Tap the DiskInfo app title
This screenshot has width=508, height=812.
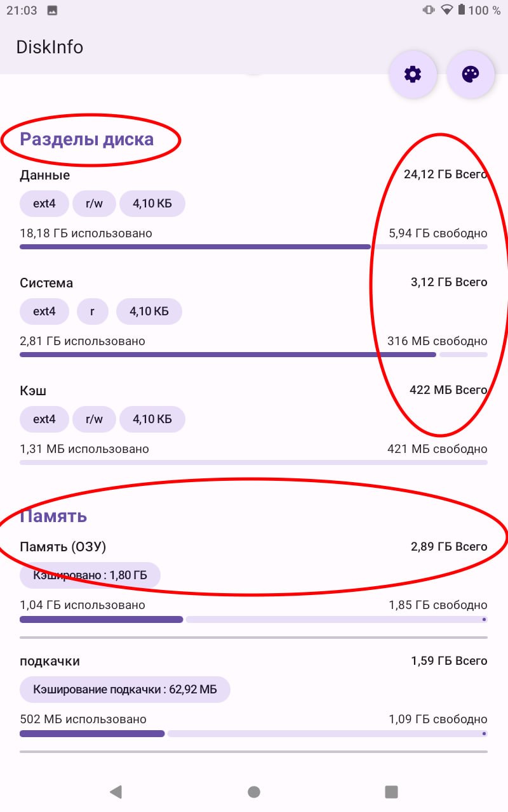[x=50, y=47]
